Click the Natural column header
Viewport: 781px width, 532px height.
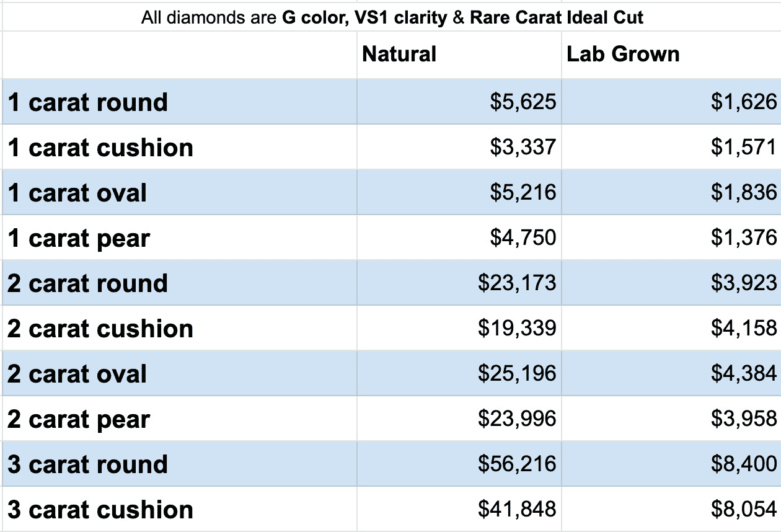click(x=399, y=55)
